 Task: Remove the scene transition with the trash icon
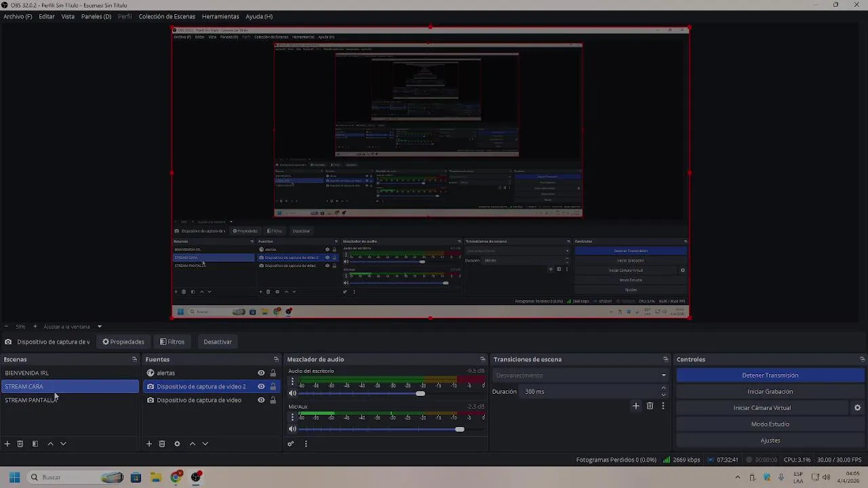click(650, 406)
